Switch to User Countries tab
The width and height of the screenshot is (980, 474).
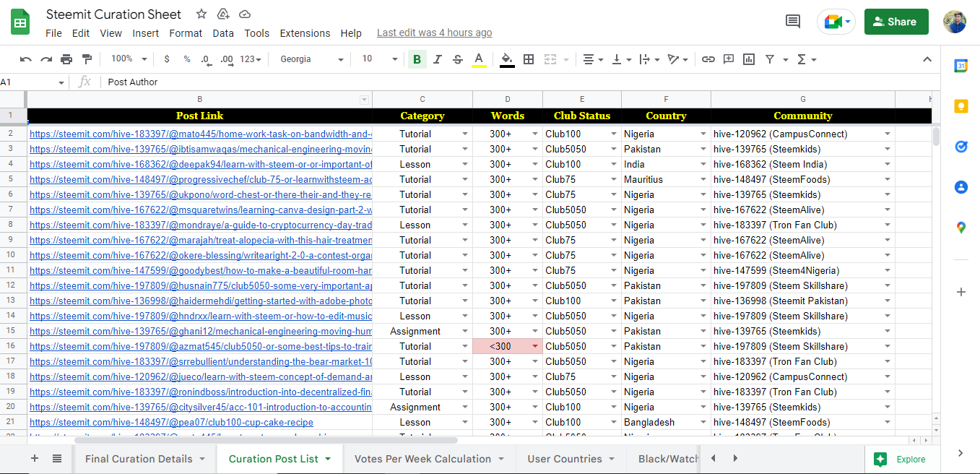571,459
